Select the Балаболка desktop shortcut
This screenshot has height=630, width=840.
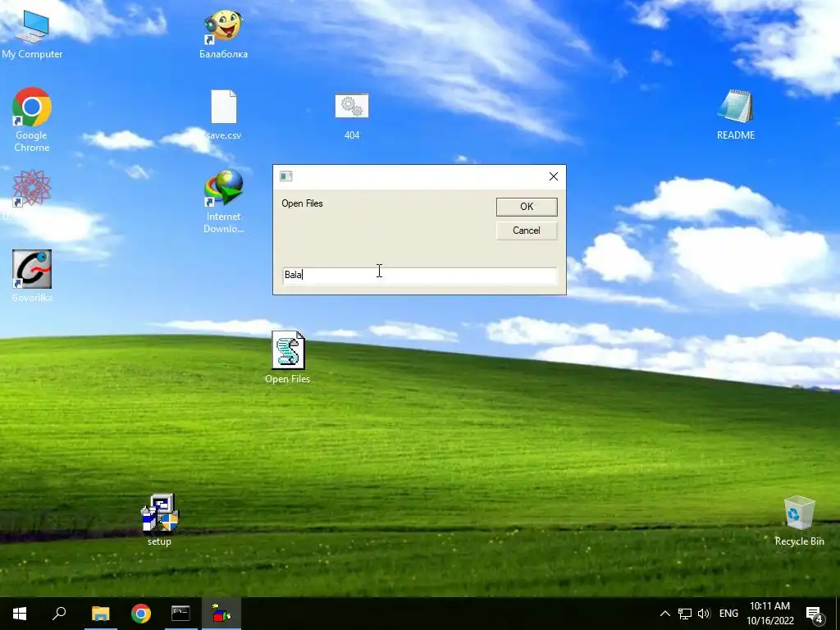point(223,34)
